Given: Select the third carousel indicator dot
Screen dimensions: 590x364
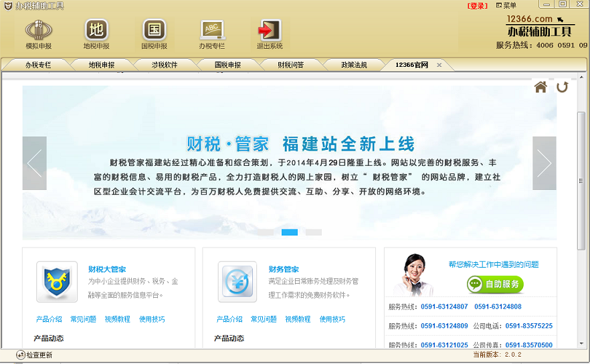Looking at the screenshot, I should click(314, 232).
